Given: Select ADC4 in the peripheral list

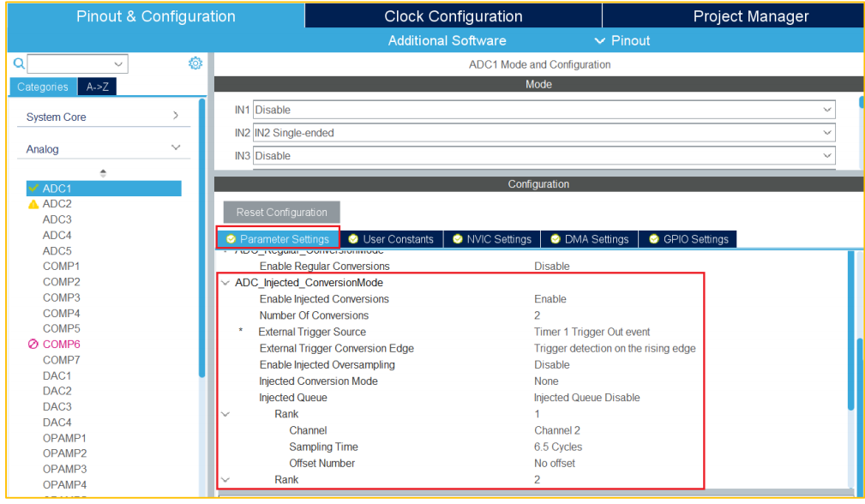Looking at the screenshot, I should pos(57,236).
